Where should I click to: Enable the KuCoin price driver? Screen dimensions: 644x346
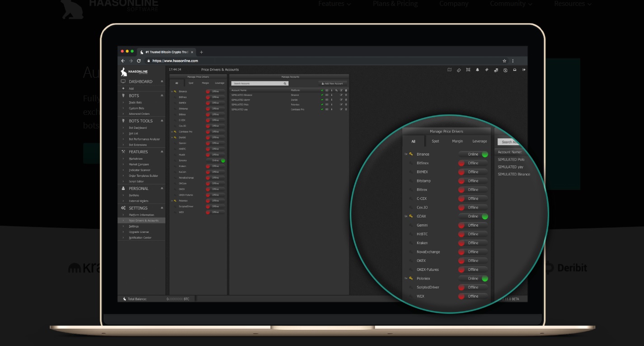[x=216, y=172]
